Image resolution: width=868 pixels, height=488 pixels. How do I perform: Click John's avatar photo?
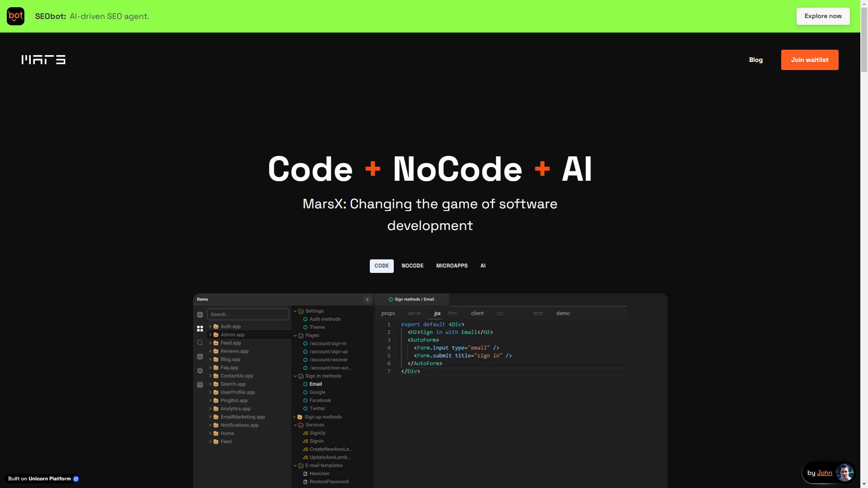click(844, 473)
